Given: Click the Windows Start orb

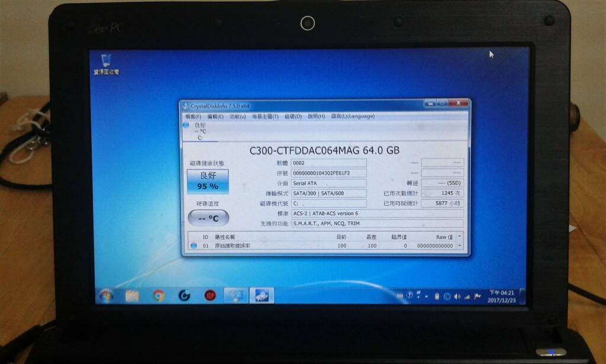Looking at the screenshot, I should pos(107,296).
